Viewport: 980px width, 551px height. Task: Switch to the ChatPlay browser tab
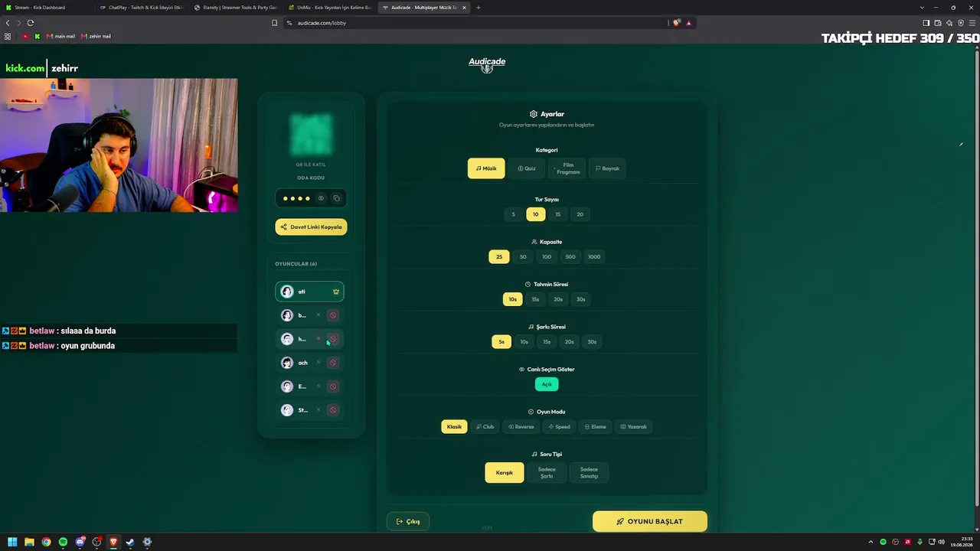pos(141,8)
